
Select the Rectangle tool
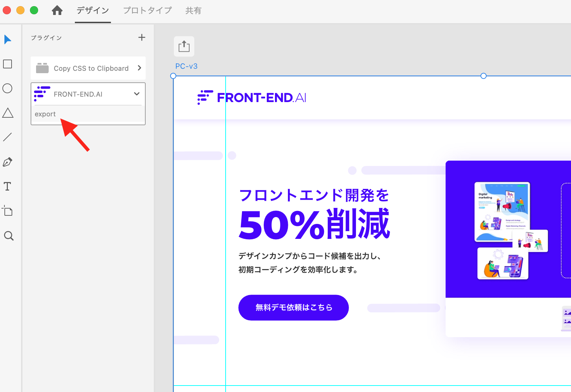[x=7, y=64]
